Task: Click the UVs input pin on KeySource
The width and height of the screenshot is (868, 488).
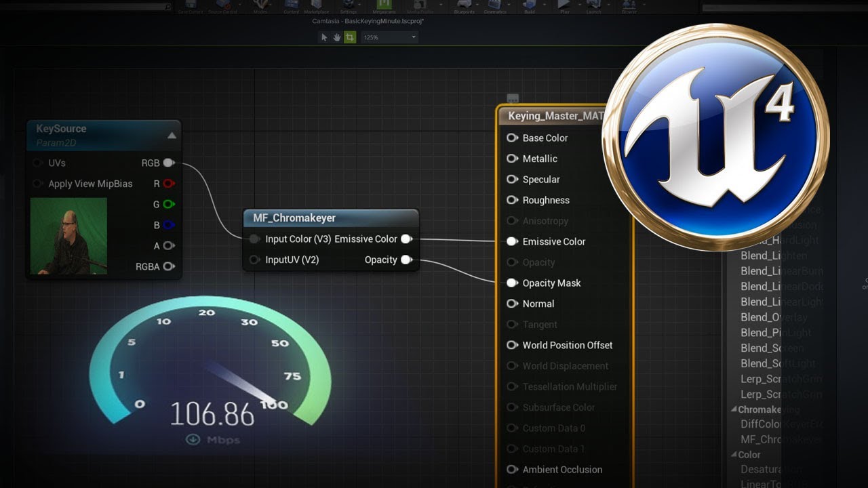Action: coord(37,163)
